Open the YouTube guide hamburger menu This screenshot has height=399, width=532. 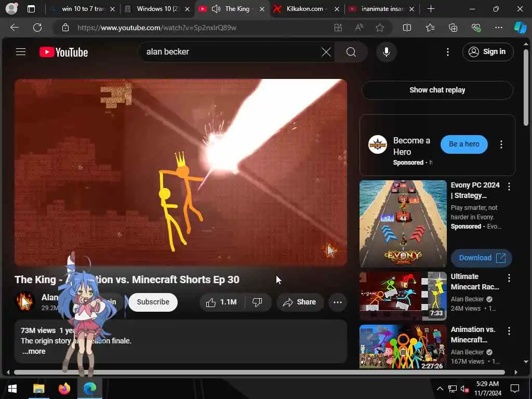(x=21, y=51)
